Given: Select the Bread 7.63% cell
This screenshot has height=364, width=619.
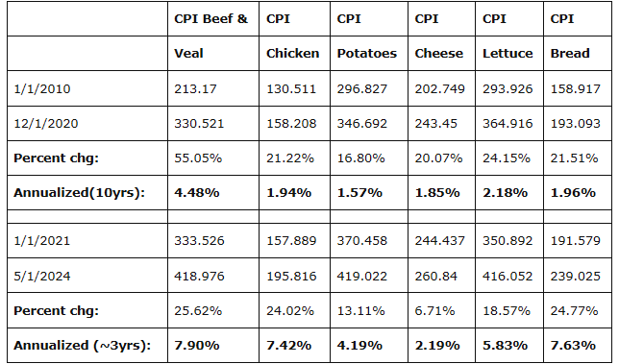Looking at the screenshot, I should point(578,346).
